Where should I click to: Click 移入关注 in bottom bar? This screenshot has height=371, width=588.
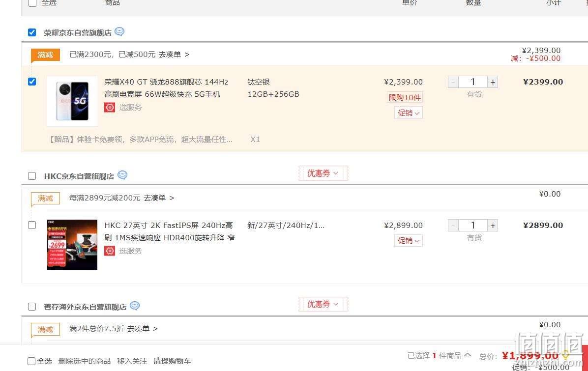132,361
